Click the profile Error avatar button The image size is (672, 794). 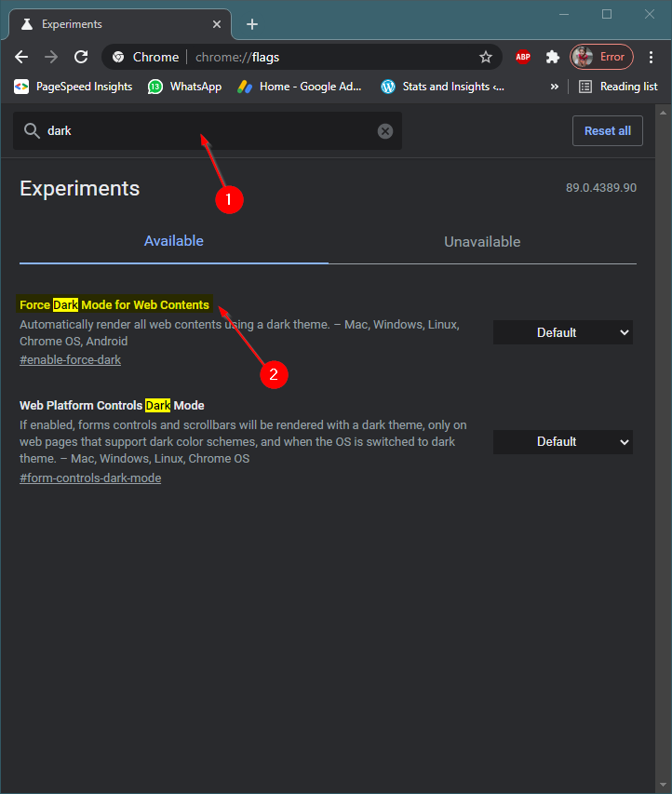click(x=601, y=57)
